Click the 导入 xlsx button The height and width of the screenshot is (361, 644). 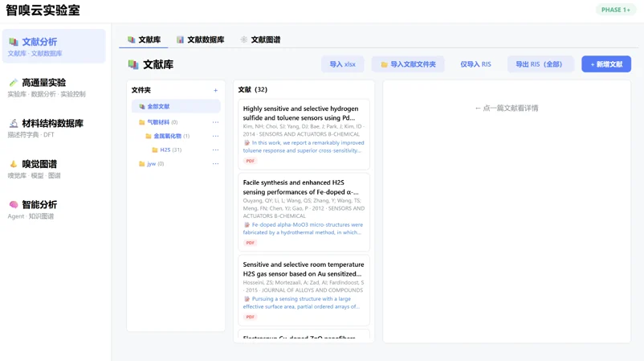coord(343,64)
